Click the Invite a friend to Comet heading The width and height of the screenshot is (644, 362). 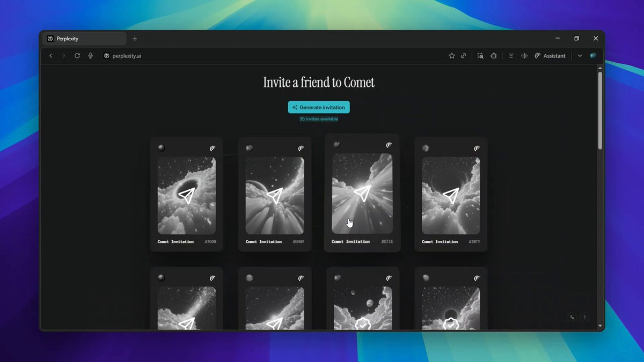319,83
